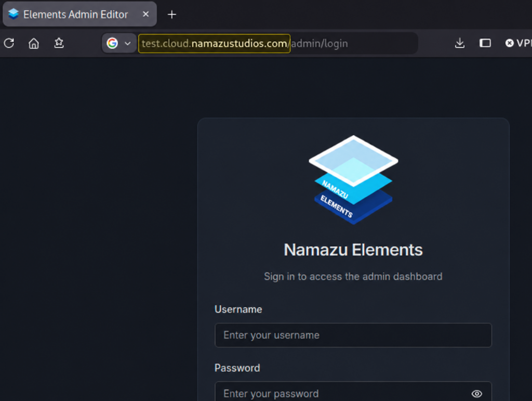
Task: Expand the search engine dropdown chevron
Action: 128,44
